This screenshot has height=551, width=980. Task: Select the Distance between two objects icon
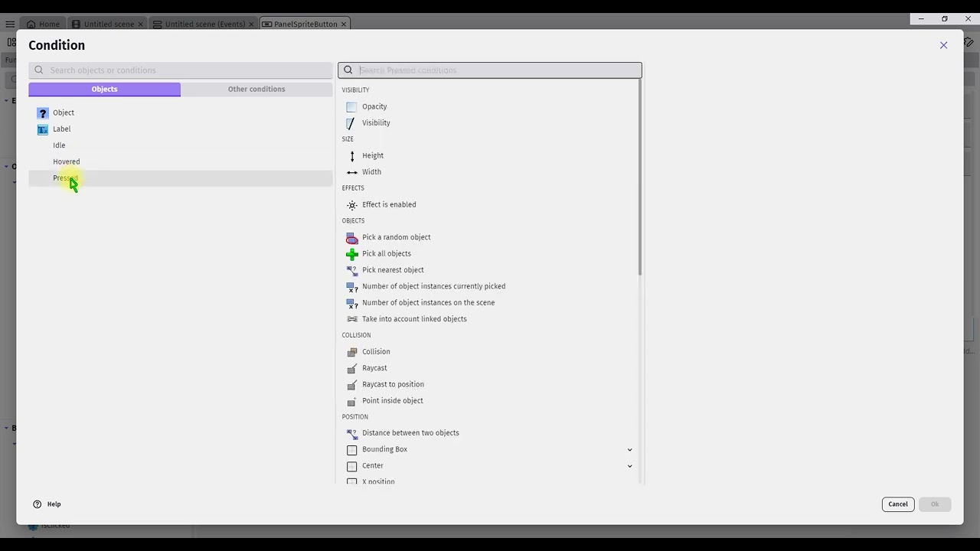click(351, 433)
